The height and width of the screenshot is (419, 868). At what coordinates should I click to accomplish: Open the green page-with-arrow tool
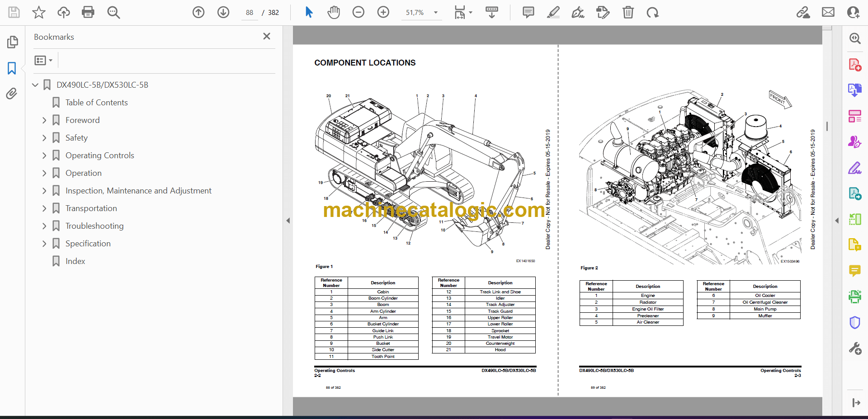point(855,194)
